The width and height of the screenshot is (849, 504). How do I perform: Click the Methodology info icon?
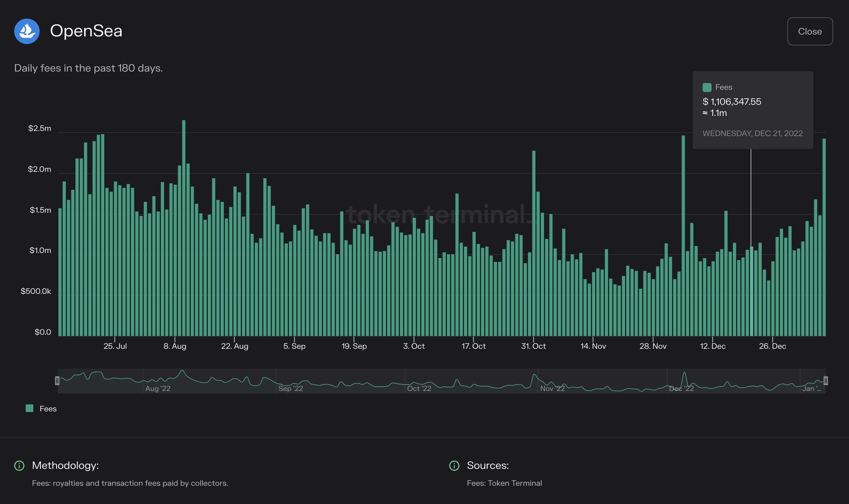(19, 465)
